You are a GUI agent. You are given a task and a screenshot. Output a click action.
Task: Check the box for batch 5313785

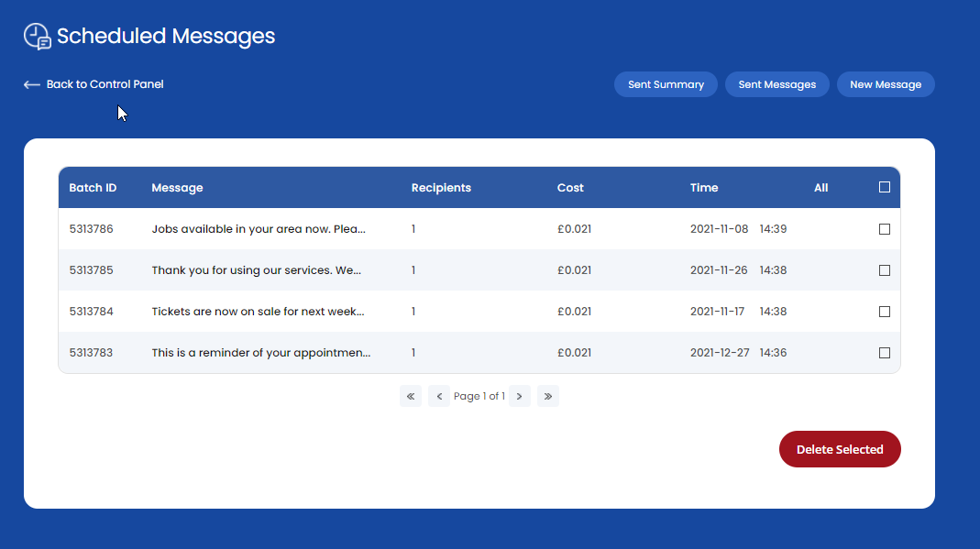[x=885, y=270]
